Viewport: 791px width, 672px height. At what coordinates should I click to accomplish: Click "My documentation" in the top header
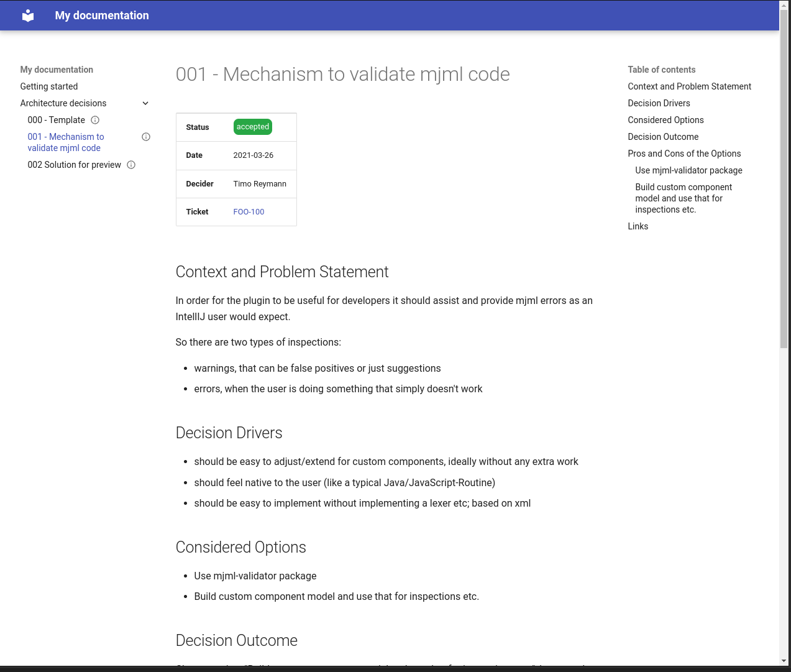point(101,15)
